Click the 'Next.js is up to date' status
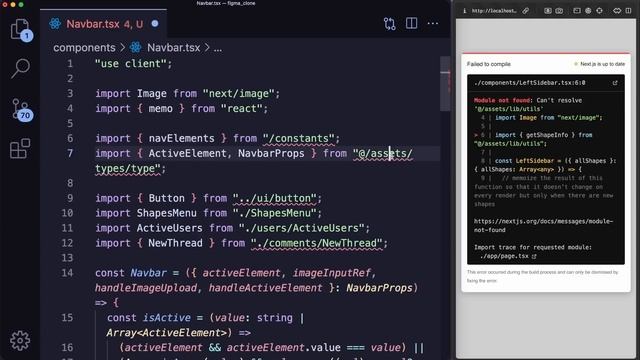640x360 pixels. (599, 64)
